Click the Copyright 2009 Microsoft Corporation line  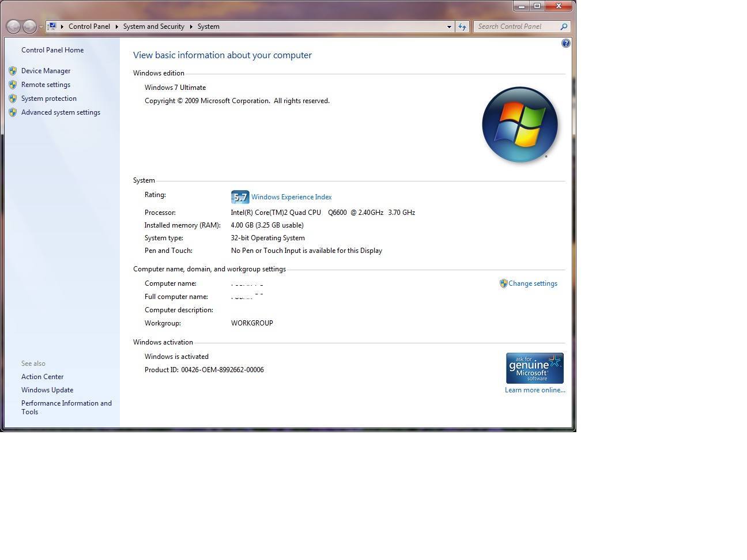coord(237,101)
